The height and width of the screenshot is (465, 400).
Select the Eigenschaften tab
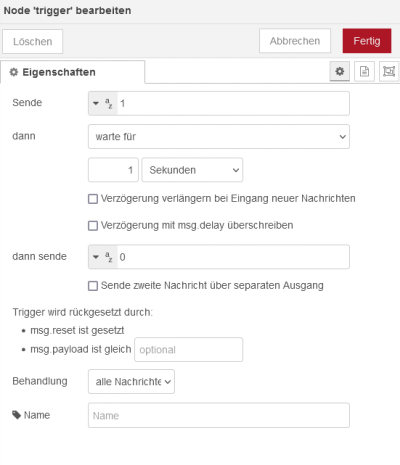(73, 72)
